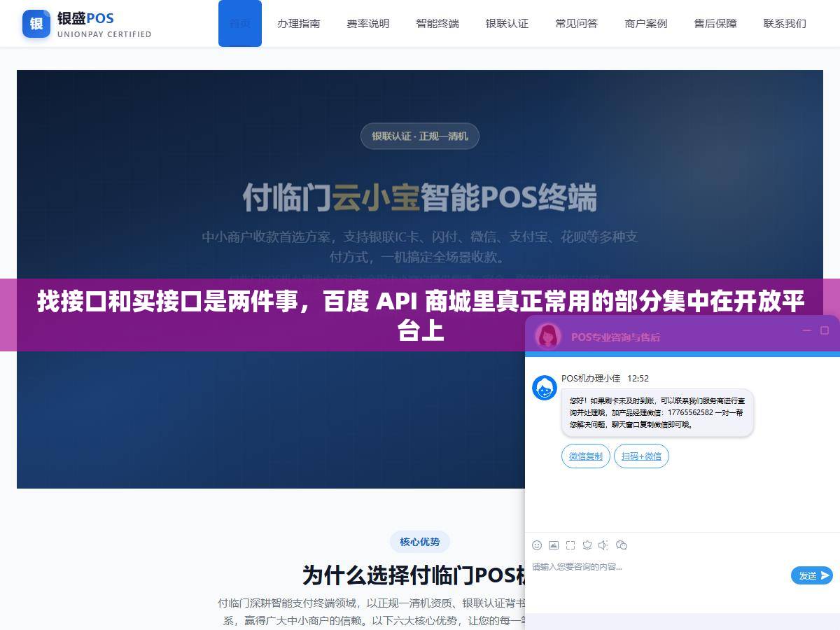
Task: Click the agent avatar beside POS机办理小佳
Action: (x=545, y=388)
